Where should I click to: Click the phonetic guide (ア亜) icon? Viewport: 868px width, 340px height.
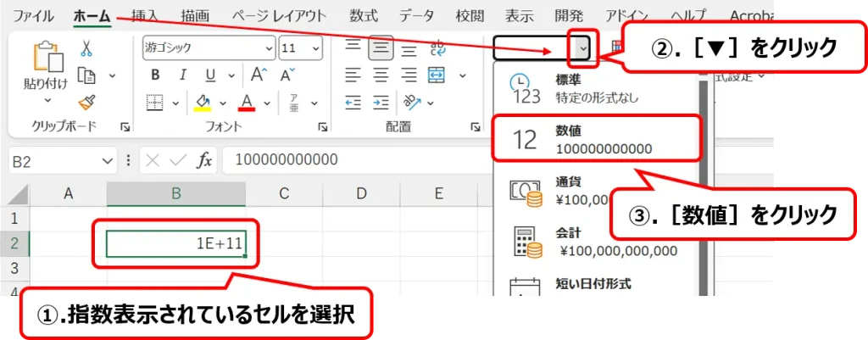tap(295, 103)
